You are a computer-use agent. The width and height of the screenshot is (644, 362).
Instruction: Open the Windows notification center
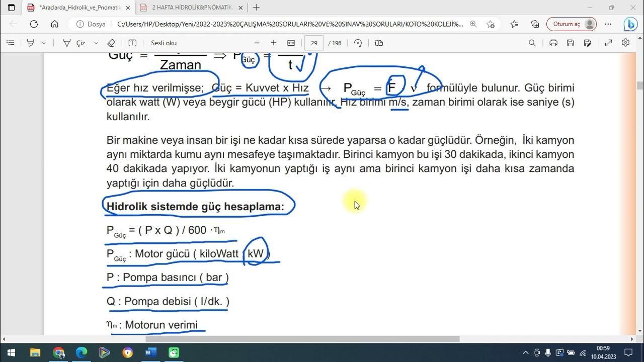point(628,352)
